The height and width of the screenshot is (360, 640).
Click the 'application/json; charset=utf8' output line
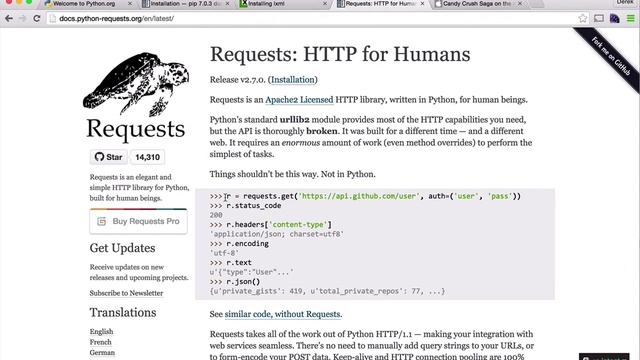[x=277, y=234]
